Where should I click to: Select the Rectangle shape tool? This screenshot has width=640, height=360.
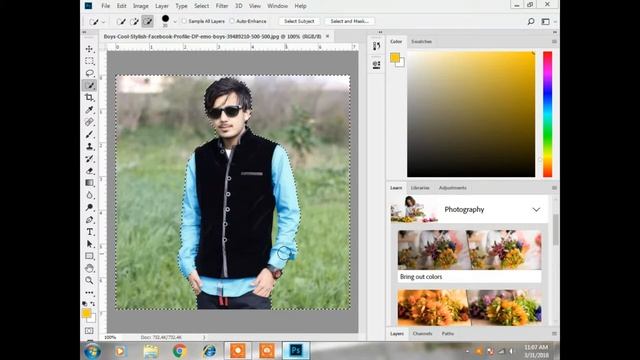point(89,256)
